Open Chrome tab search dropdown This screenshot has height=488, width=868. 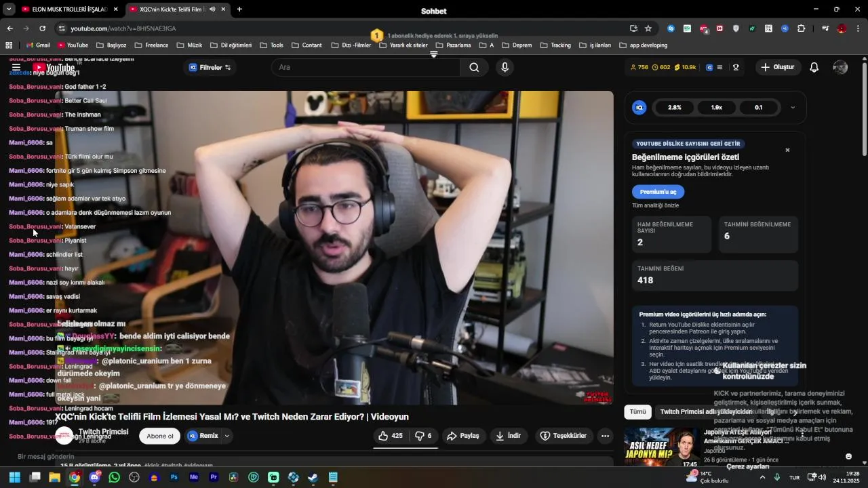tap(9, 9)
